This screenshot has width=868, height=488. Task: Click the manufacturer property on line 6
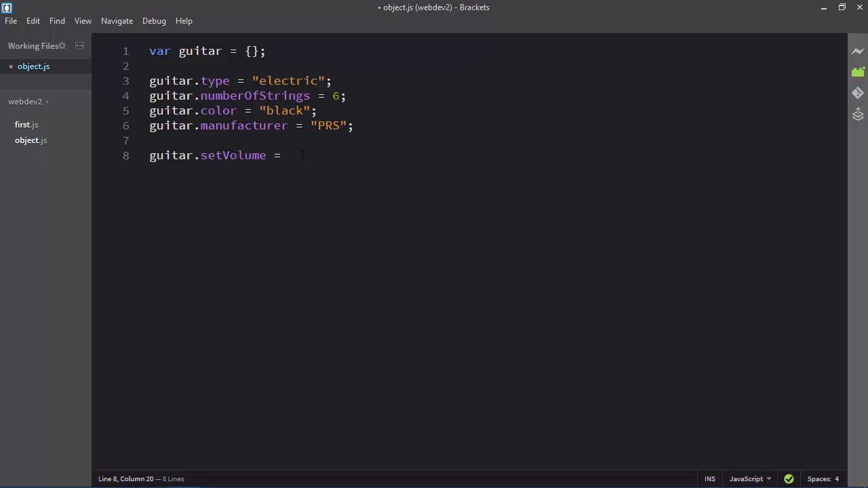[244, 126]
